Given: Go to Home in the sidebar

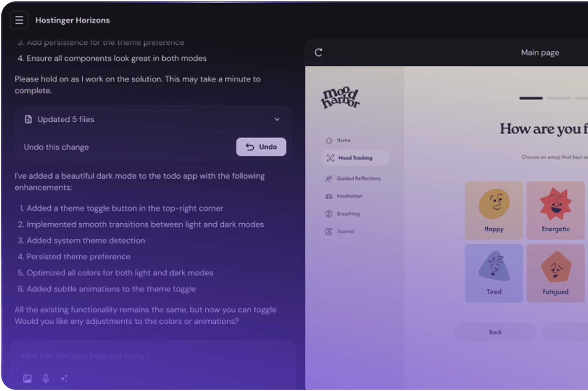Looking at the screenshot, I should click(x=338, y=140).
